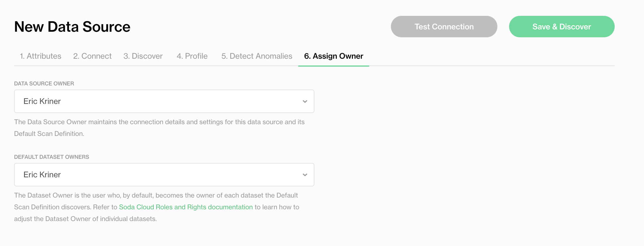Click the Test Connection button

[x=444, y=27]
